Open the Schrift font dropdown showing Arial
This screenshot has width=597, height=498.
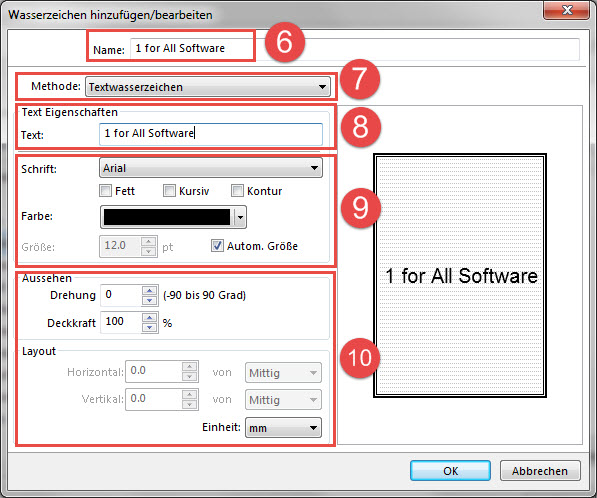pos(211,168)
